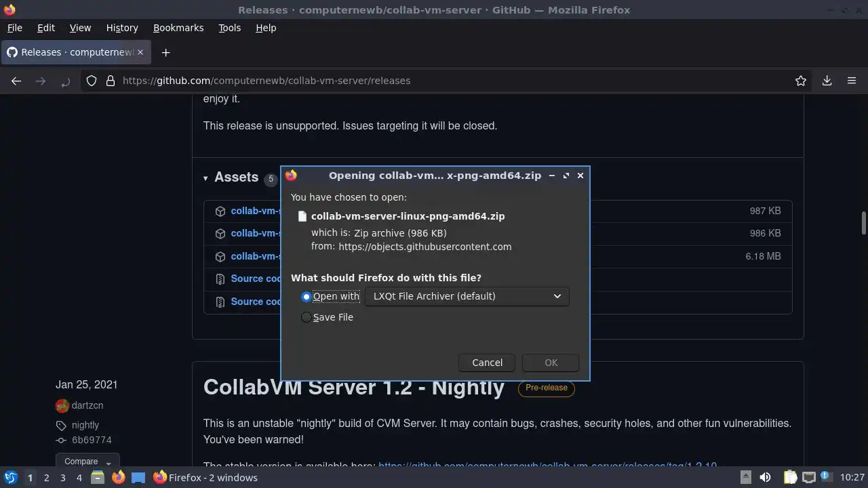Select the Open with radio button
The height and width of the screenshot is (488, 868).
click(307, 297)
